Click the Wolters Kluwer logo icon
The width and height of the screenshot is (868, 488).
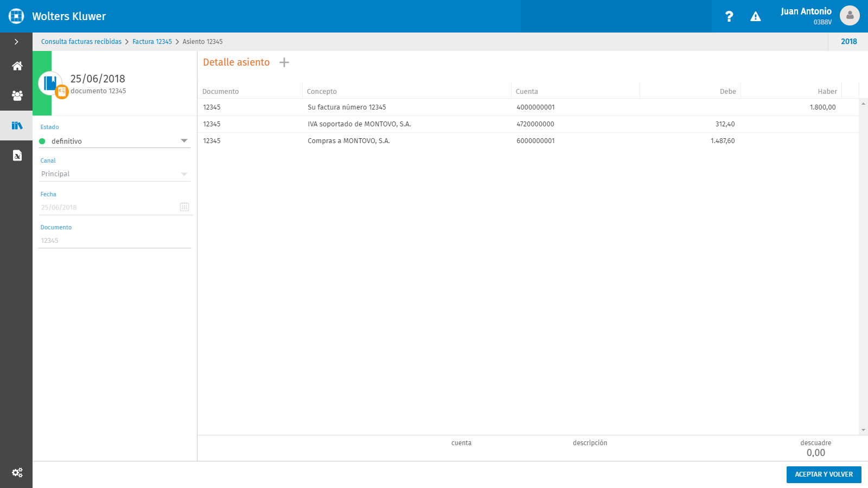point(16,16)
